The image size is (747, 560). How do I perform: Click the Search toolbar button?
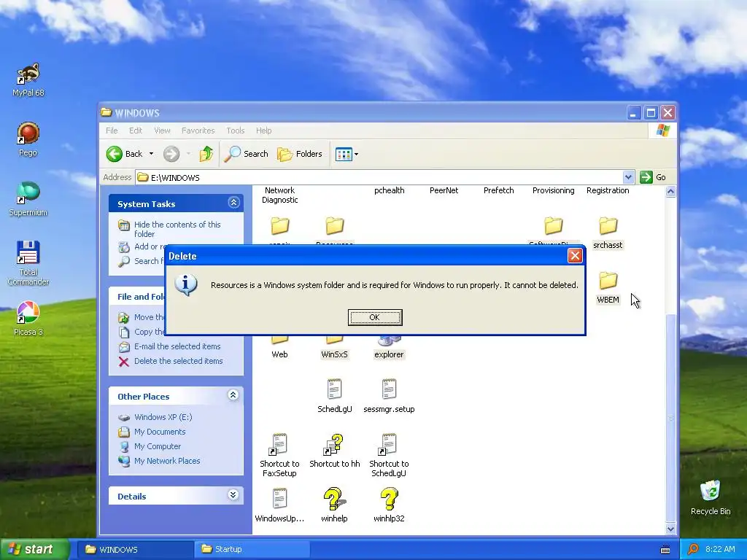click(247, 154)
